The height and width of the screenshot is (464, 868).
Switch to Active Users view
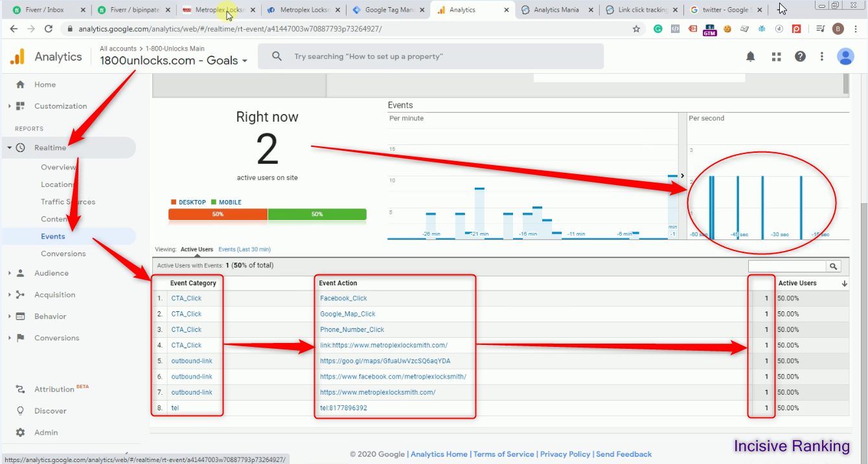click(197, 249)
